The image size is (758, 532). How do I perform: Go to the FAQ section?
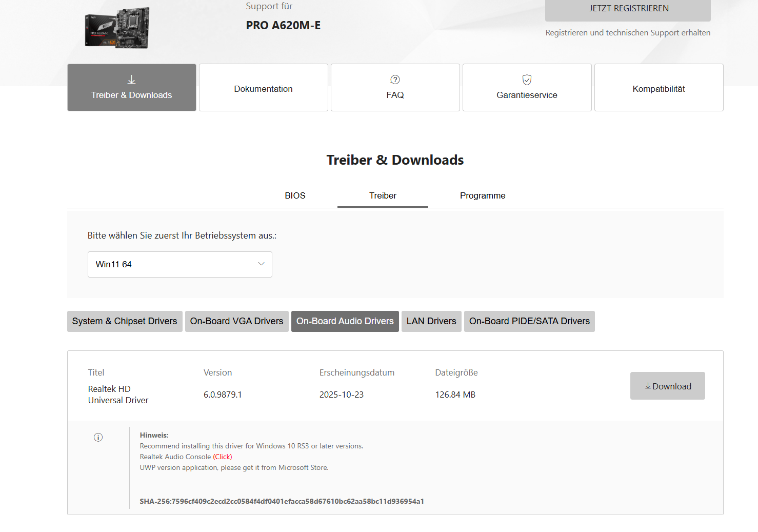[395, 87]
